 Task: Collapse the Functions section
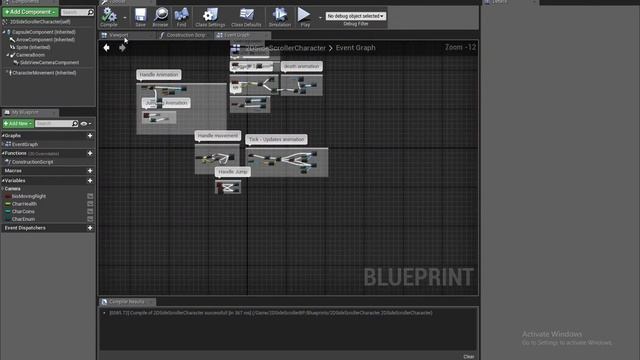click(3, 153)
